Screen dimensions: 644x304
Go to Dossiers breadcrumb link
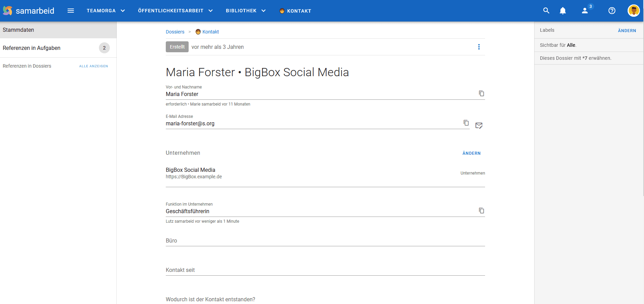tap(175, 32)
